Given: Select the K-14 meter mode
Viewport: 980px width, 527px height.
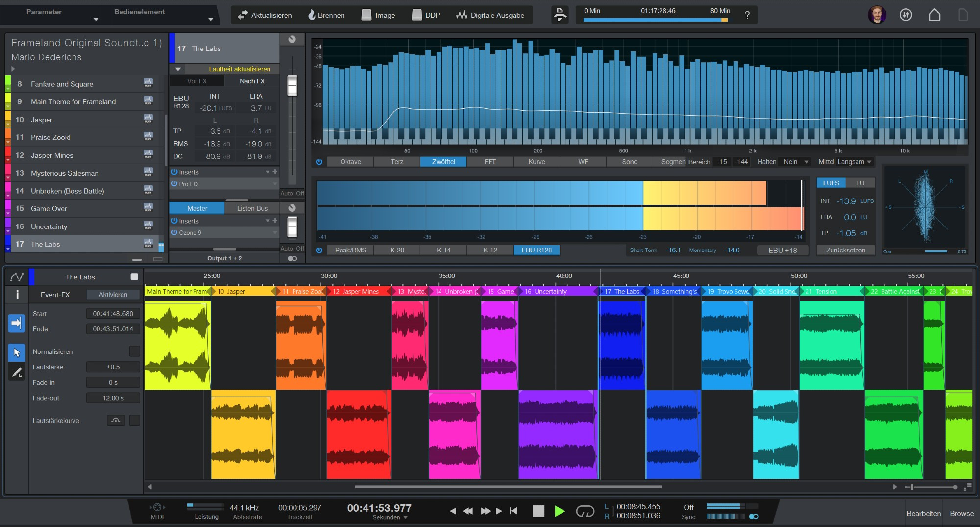Looking at the screenshot, I should point(443,250).
